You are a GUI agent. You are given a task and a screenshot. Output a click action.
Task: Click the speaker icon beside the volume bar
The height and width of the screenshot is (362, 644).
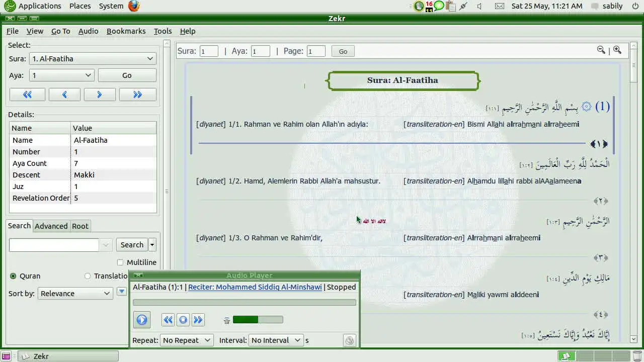coord(227,320)
